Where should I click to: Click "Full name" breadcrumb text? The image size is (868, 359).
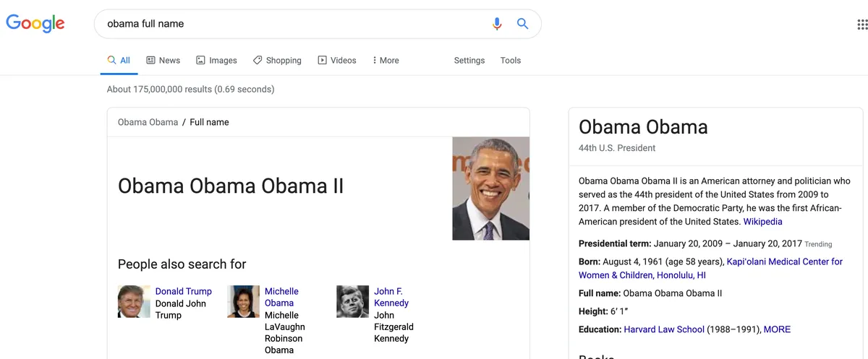pyautogui.click(x=209, y=122)
